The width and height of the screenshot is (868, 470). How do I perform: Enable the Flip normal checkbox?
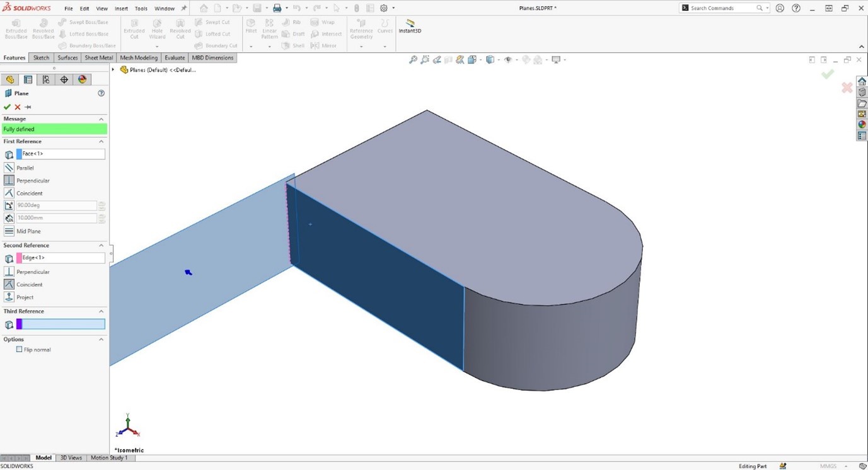[19, 349]
